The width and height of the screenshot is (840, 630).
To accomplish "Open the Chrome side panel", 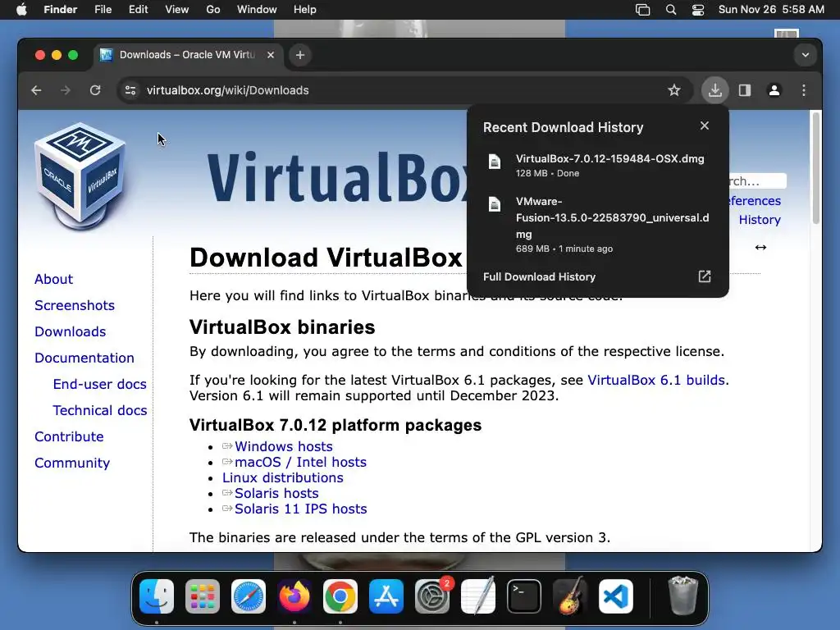I will pos(745,90).
